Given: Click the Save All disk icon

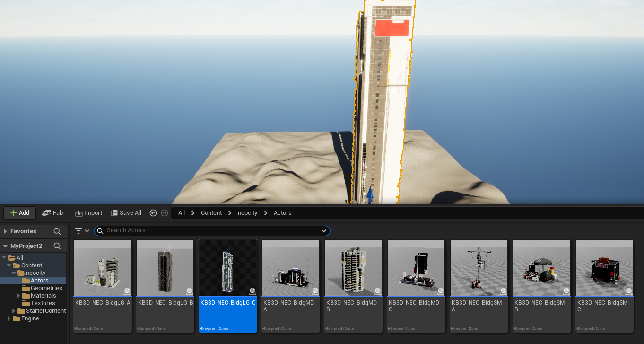Looking at the screenshot, I should (114, 213).
